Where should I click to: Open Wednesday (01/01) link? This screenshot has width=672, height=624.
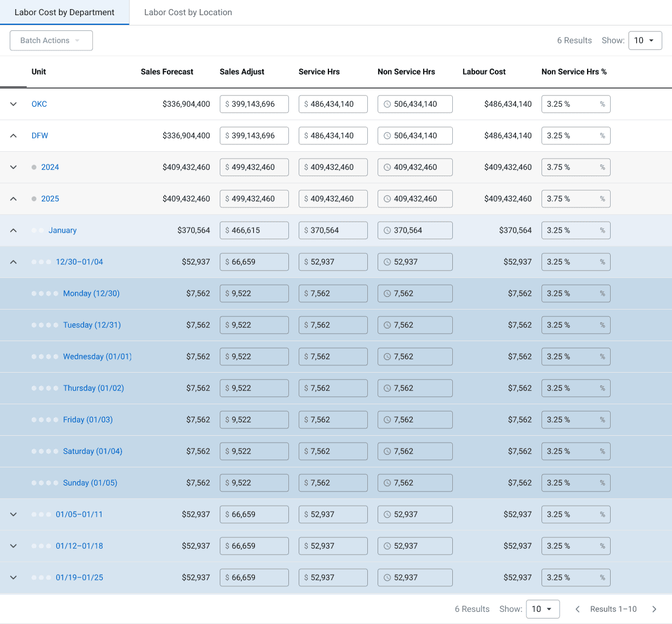(x=97, y=356)
